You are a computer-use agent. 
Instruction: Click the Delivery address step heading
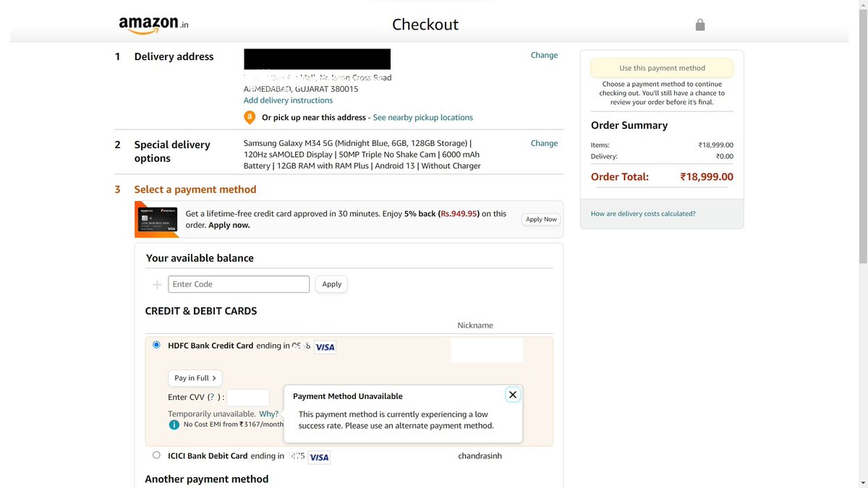click(x=174, y=56)
